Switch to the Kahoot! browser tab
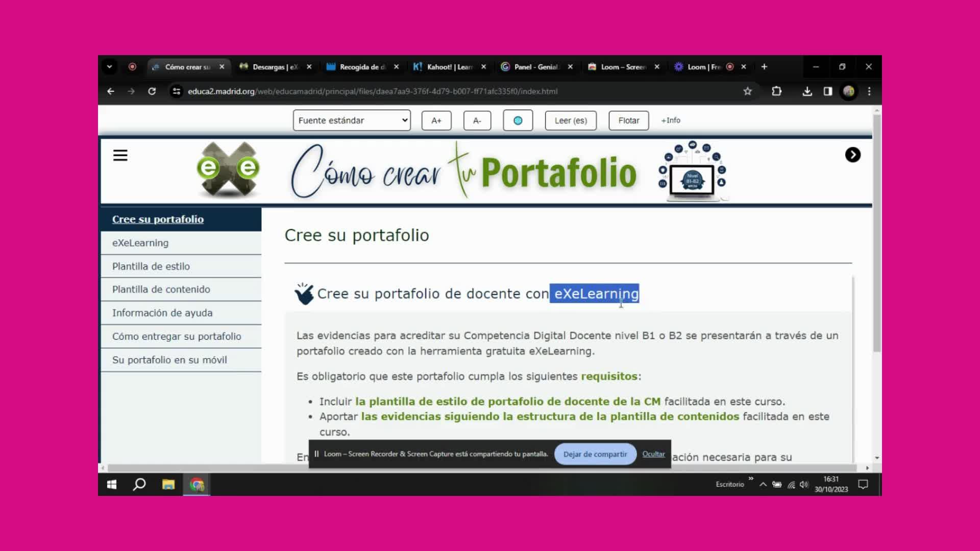The image size is (980, 551). pos(448,67)
